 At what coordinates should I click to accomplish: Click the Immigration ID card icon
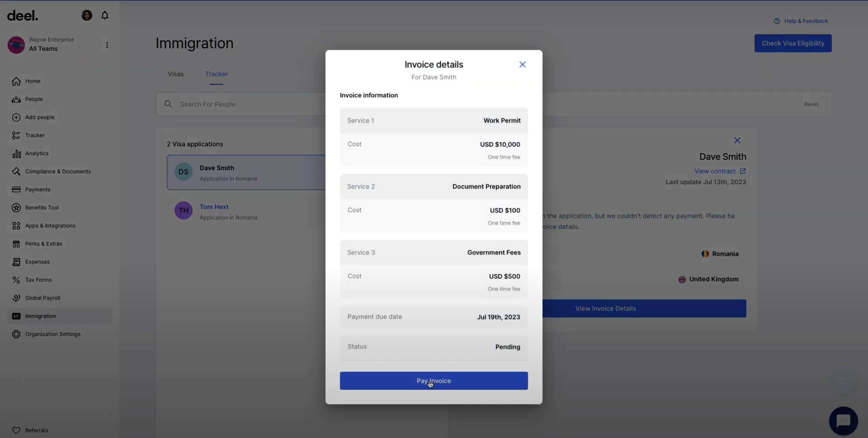(x=16, y=316)
